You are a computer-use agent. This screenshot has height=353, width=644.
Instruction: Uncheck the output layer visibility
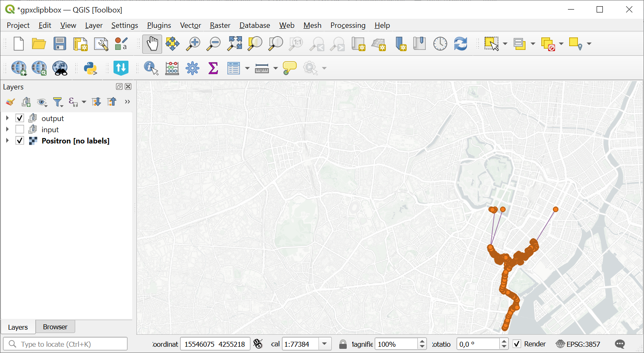point(20,118)
